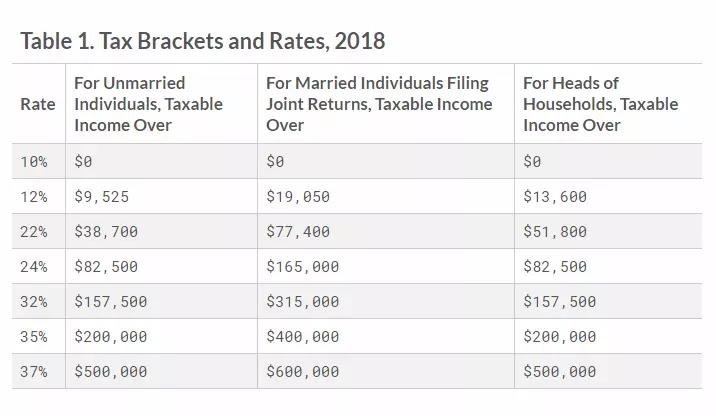This screenshot has width=716, height=416.
Task: Select the 12% rate cell
Action: [34, 197]
